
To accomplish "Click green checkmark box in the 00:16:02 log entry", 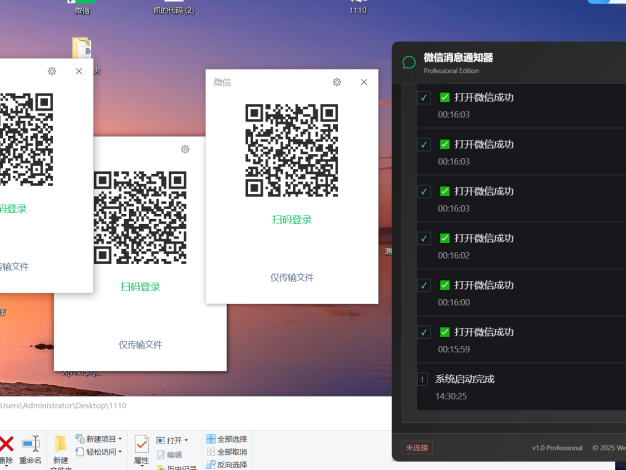I will tap(445, 238).
